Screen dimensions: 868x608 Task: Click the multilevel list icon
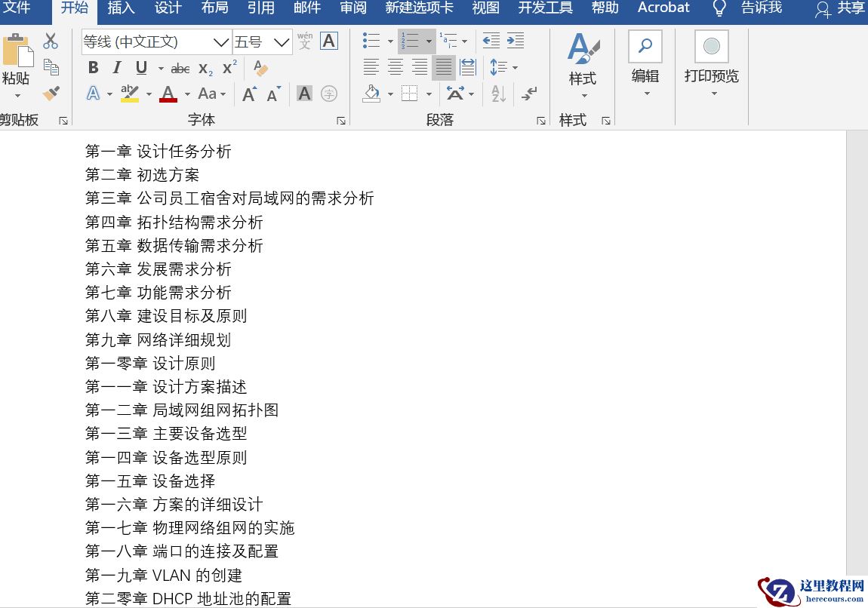pos(448,41)
